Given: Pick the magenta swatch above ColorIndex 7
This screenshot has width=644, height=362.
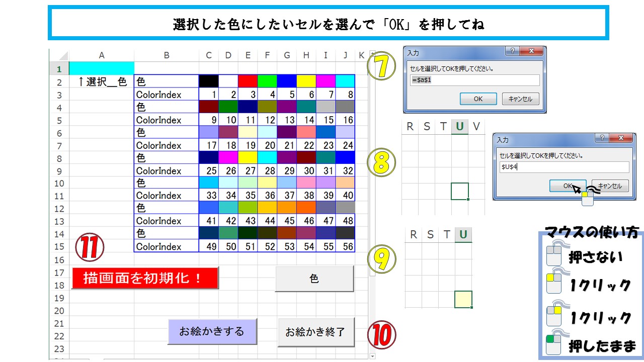Looking at the screenshot, I should 326,81.
